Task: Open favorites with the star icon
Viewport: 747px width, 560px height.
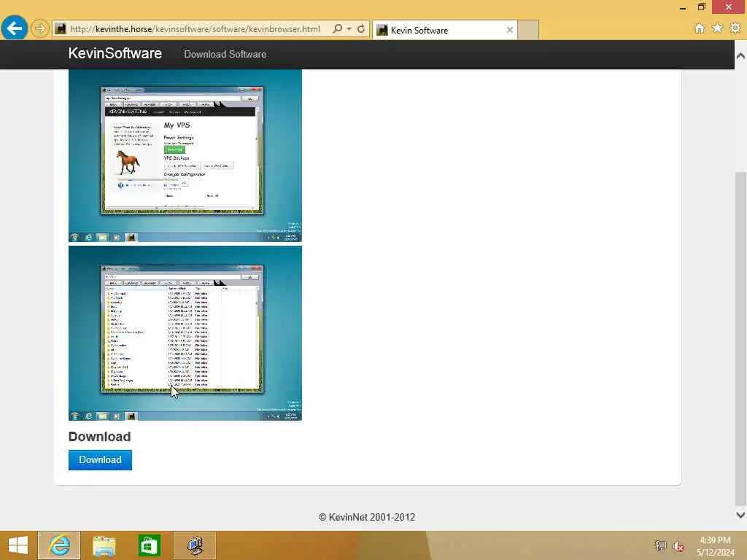Action: click(717, 28)
